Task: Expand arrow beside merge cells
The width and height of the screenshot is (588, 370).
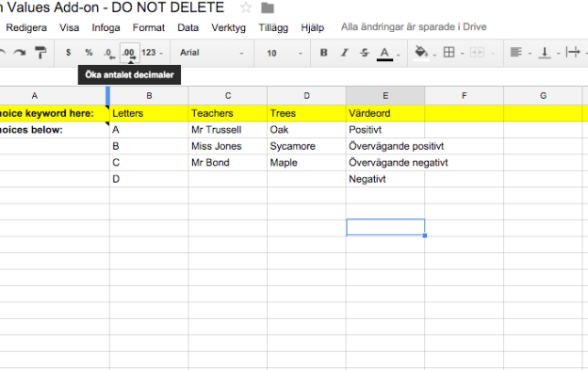Action: point(493,54)
